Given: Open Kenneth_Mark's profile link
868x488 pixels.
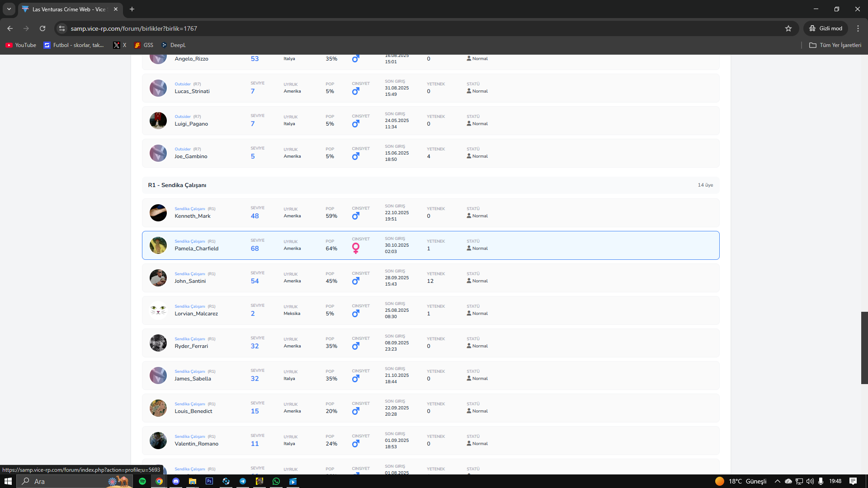Looking at the screenshot, I should click(193, 216).
